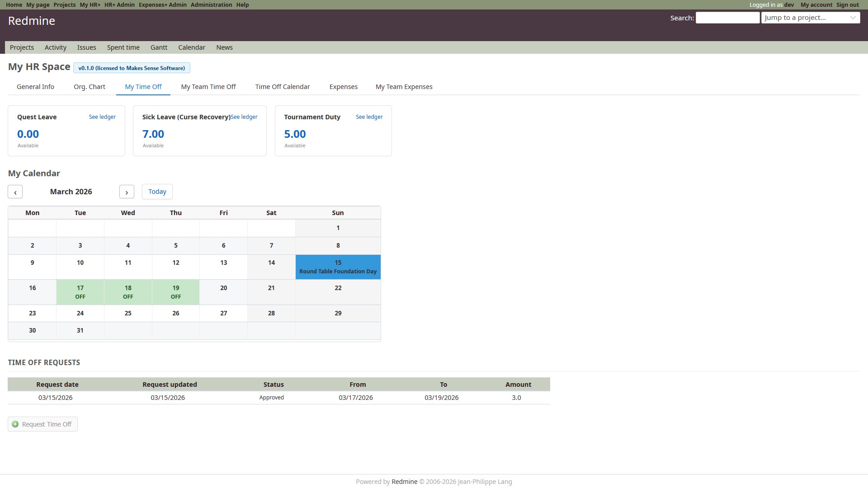The image size is (868, 488).
Task: Click the green OFF cell for March 18
Action: (128, 292)
